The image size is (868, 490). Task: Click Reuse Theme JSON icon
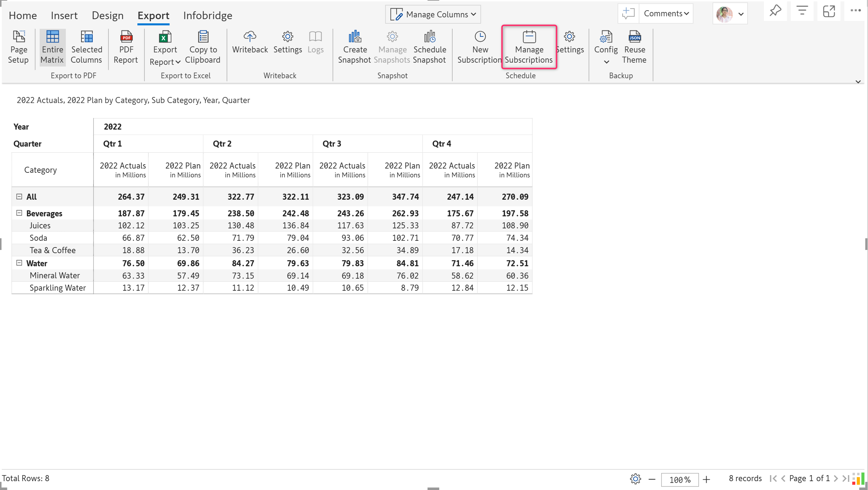(634, 37)
